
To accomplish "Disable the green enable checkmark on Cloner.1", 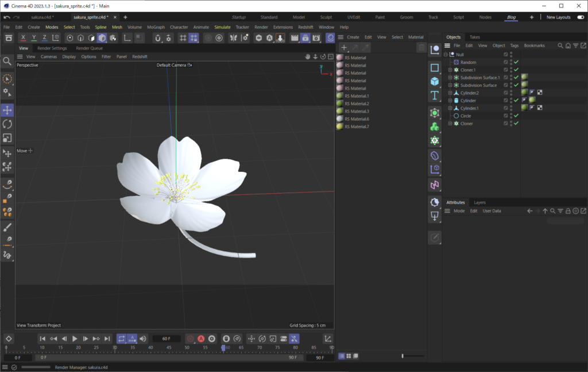I will coord(516,70).
